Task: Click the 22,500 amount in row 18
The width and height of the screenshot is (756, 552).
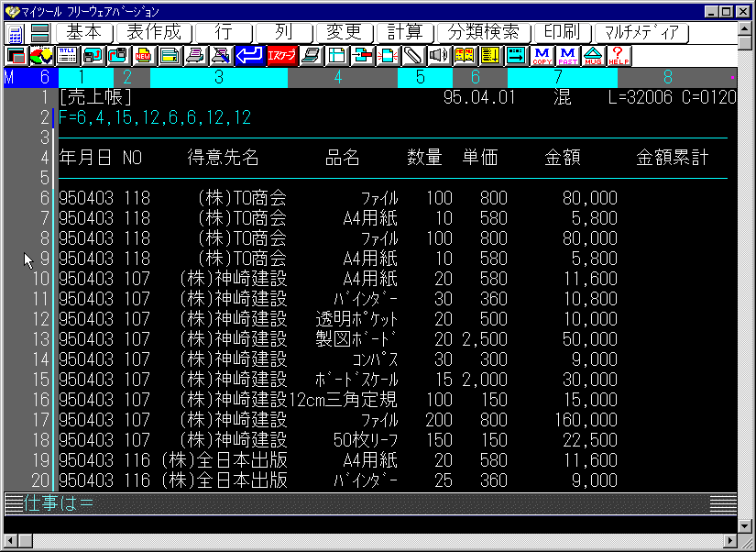Action: click(590, 440)
